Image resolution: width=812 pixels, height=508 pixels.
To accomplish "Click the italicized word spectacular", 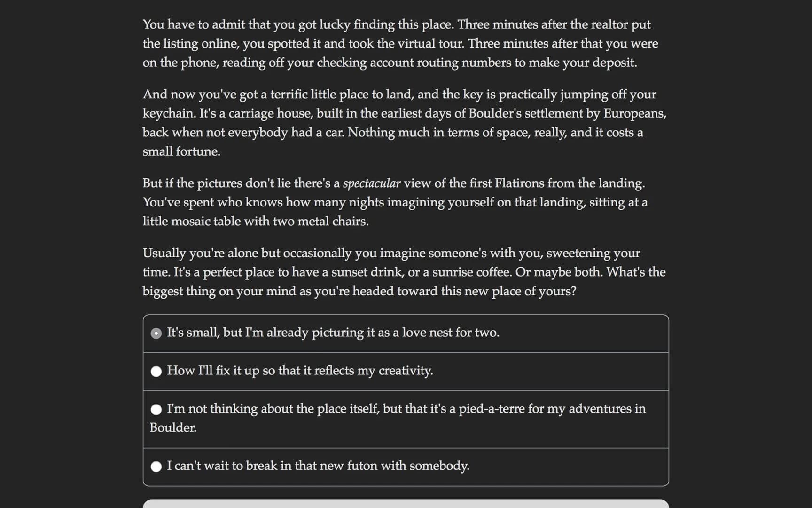I will [x=372, y=183].
